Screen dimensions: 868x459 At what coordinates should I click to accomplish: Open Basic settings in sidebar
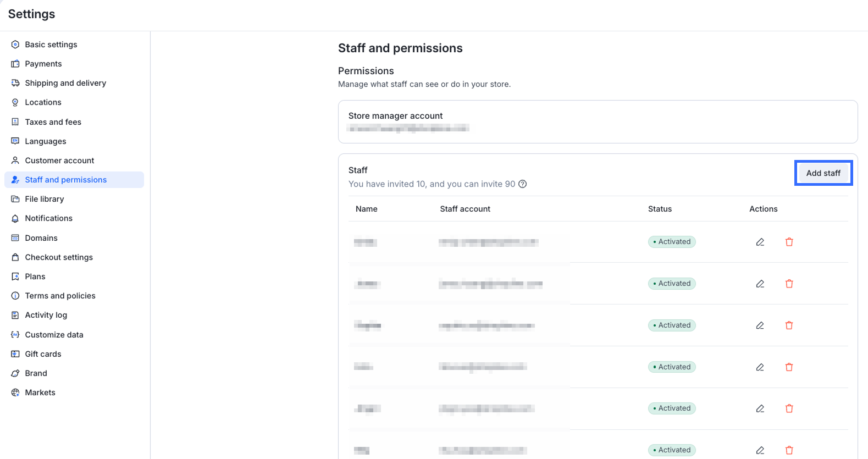[x=51, y=45]
